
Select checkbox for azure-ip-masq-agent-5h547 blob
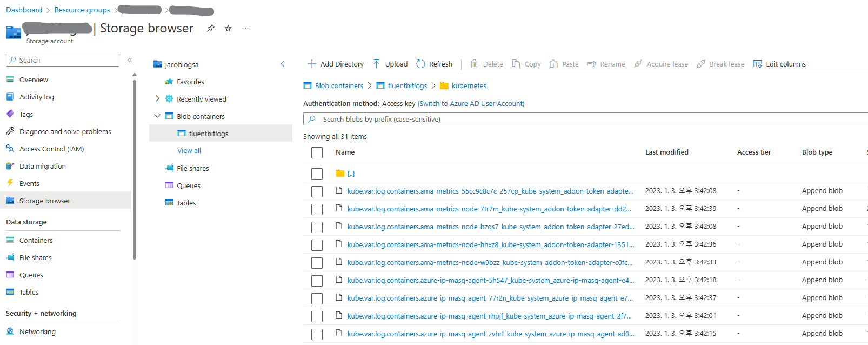[317, 281]
